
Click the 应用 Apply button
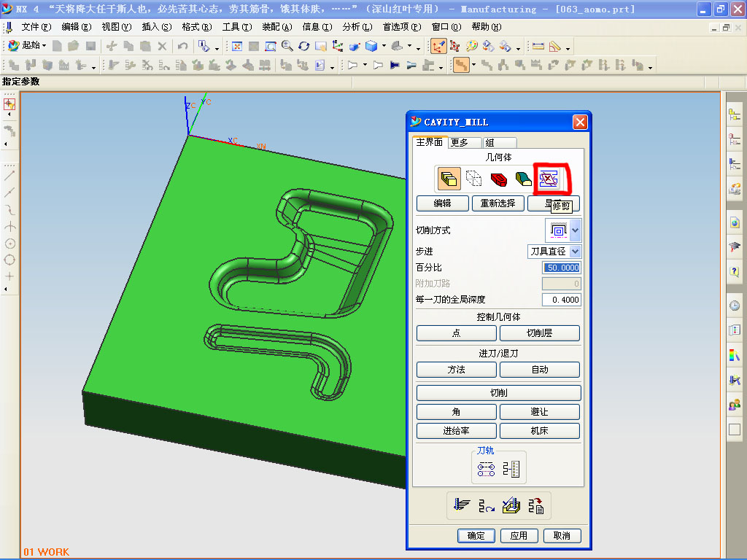pyautogui.click(x=519, y=536)
